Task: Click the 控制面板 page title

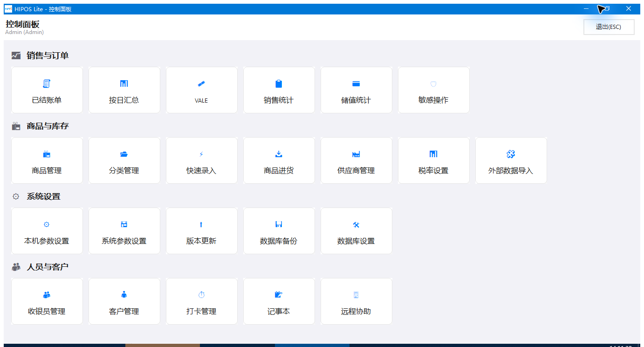Action: click(x=22, y=24)
